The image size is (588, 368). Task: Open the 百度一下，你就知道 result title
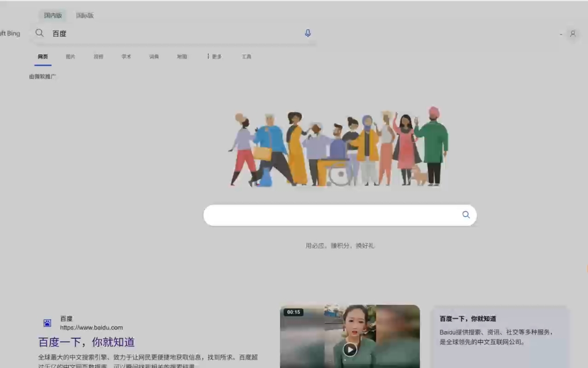tap(86, 342)
